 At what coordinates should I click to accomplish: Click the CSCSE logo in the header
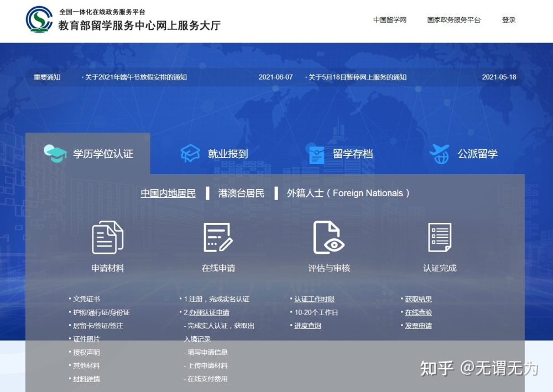point(39,19)
